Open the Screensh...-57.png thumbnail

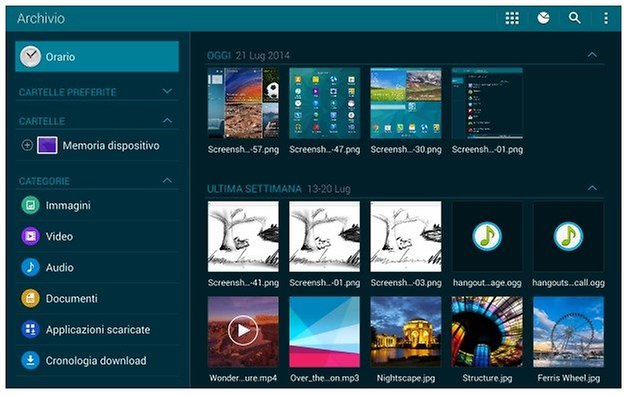[x=243, y=103]
